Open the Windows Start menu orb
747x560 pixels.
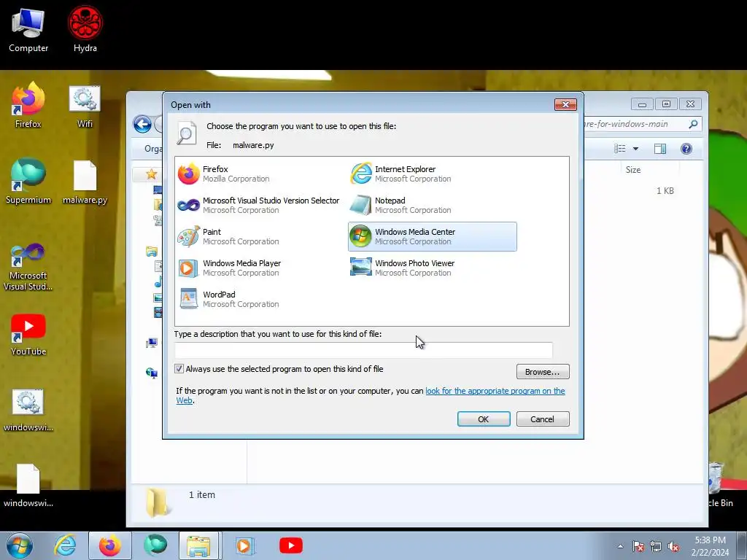[20, 545]
